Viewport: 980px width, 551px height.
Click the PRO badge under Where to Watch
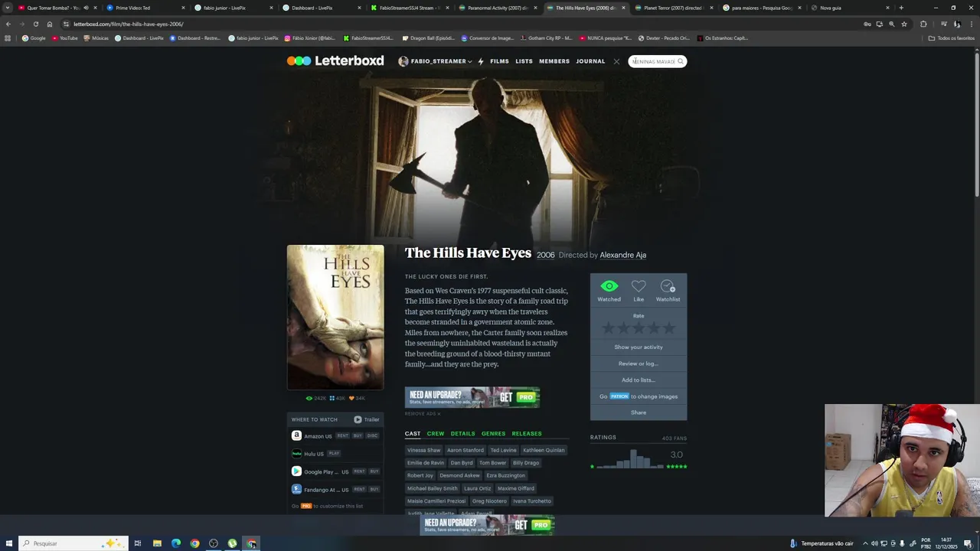[306, 506]
